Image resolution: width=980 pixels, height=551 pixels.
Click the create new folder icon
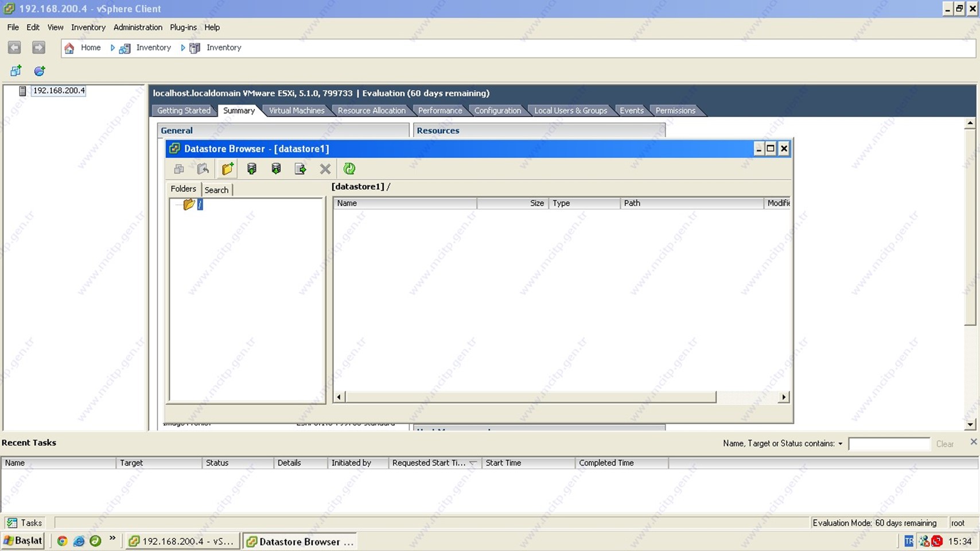pyautogui.click(x=227, y=169)
